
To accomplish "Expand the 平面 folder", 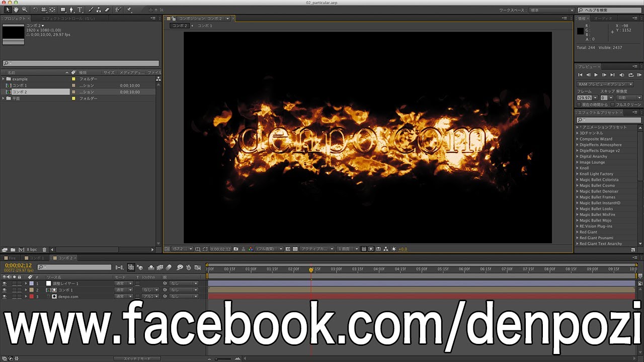I will [4, 99].
